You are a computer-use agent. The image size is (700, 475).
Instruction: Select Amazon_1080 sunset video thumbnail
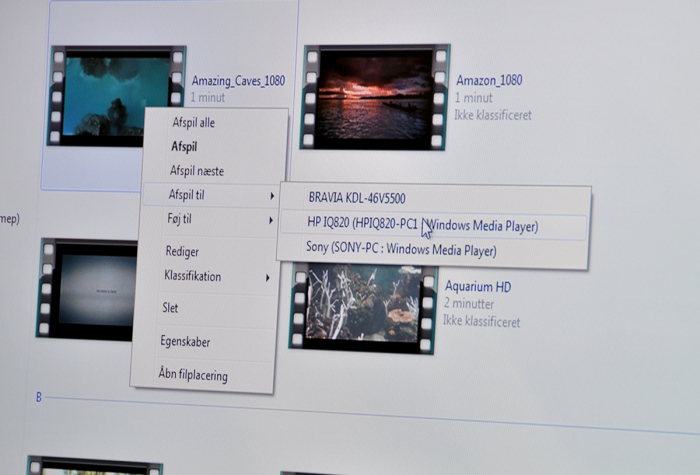coord(374,96)
